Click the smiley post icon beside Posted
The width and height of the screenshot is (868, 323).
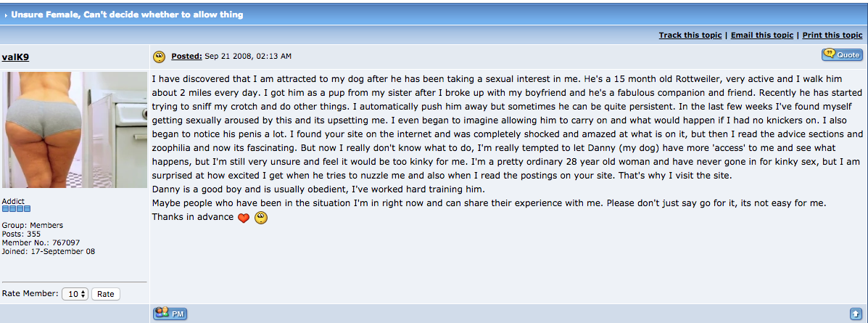coord(159,56)
